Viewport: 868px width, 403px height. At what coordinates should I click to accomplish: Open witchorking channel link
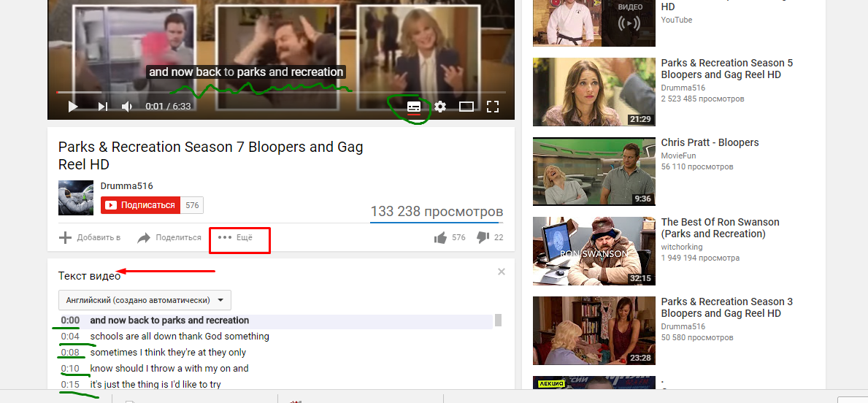pyautogui.click(x=681, y=247)
